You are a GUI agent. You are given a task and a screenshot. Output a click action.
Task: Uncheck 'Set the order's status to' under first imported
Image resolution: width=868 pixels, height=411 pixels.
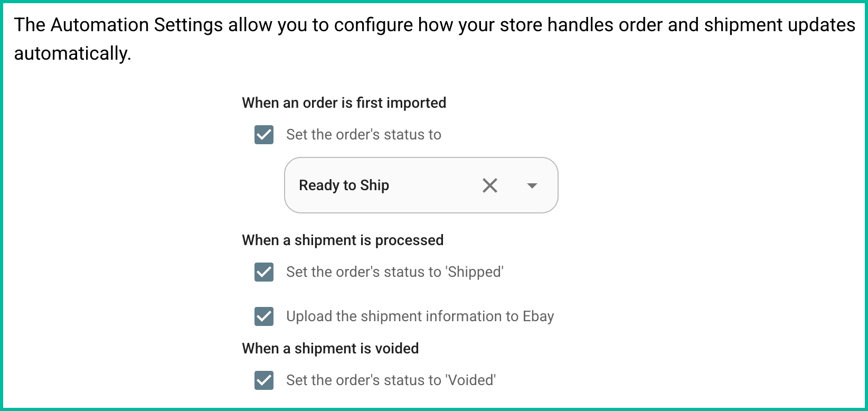click(x=263, y=135)
